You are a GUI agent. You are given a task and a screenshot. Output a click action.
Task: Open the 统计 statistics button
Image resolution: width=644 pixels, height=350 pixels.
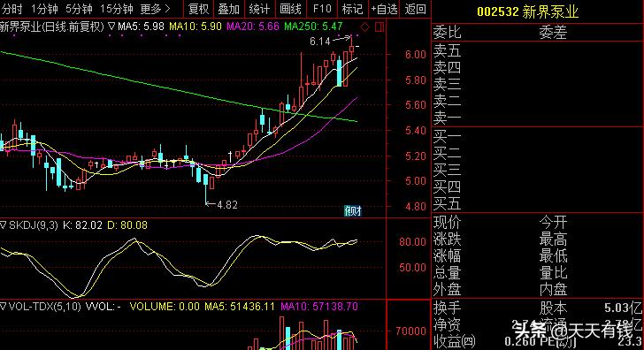(x=259, y=9)
